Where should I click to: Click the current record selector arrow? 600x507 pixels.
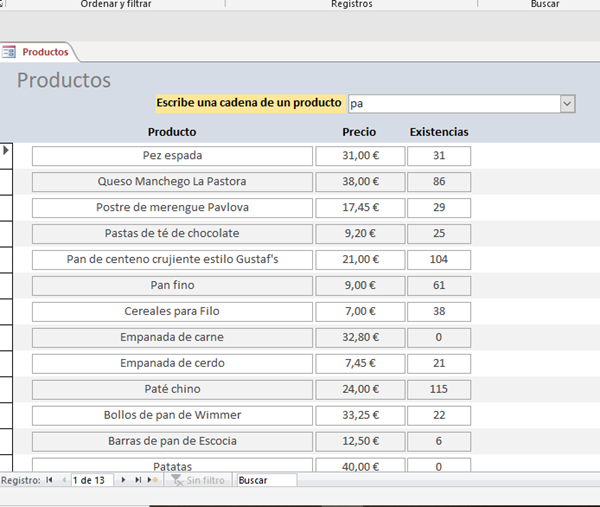(6, 150)
